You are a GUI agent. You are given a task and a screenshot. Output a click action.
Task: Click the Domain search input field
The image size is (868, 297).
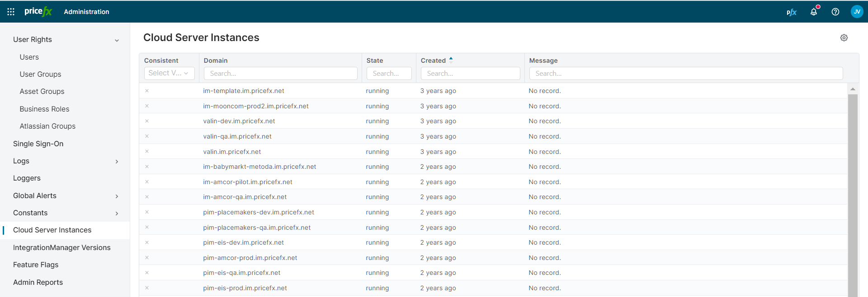280,73
